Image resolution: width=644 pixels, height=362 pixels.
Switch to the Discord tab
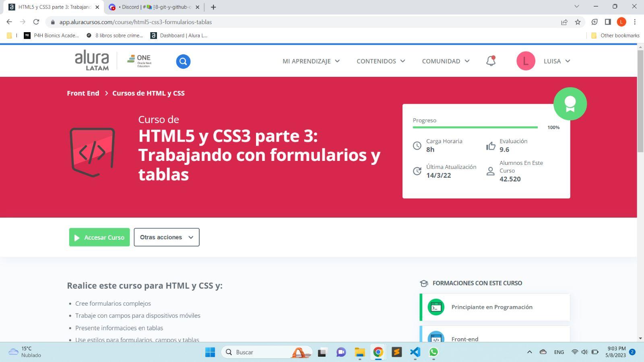(155, 7)
